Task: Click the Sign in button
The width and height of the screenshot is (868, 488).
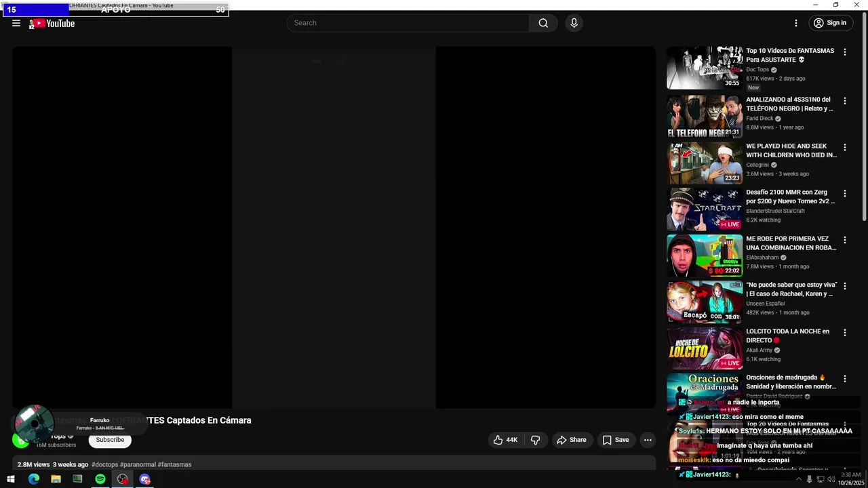Action: (x=830, y=23)
